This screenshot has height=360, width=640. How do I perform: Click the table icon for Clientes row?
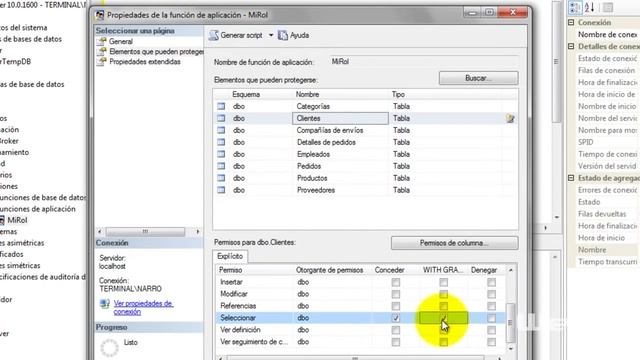click(221, 118)
